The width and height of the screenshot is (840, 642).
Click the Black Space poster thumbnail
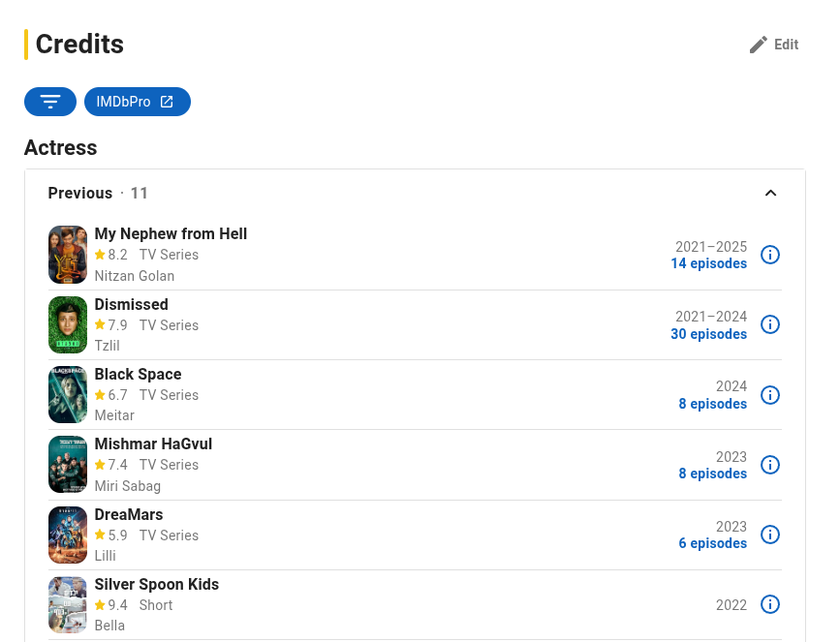coord(68,395)
